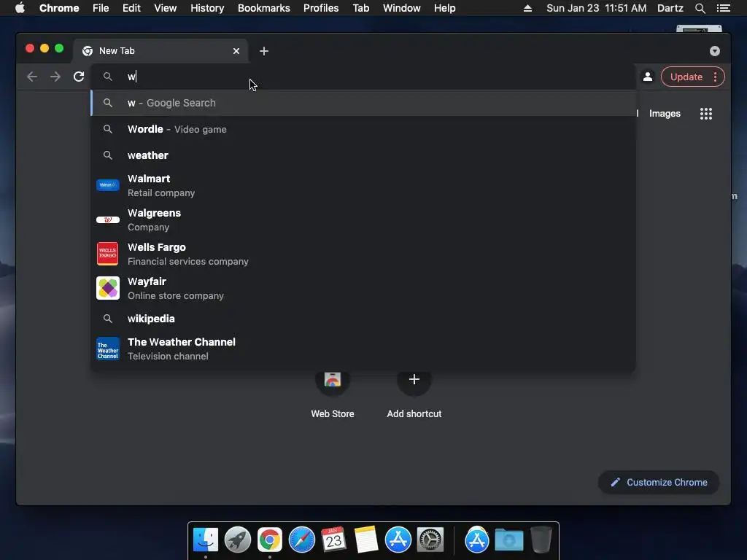
Task: Open the View menu
Action: [x=166, y=8]
